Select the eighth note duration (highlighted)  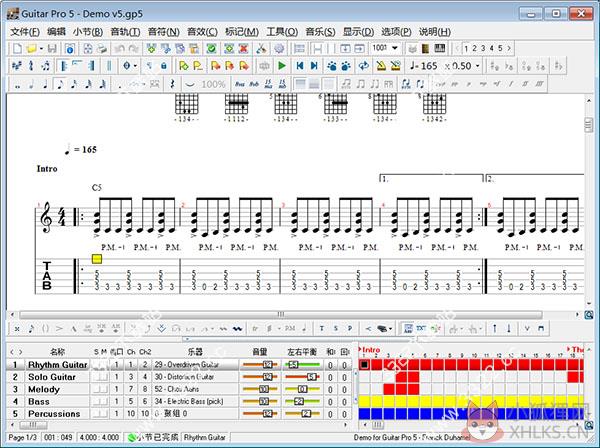pyautogui.click(x=60, y=85)
